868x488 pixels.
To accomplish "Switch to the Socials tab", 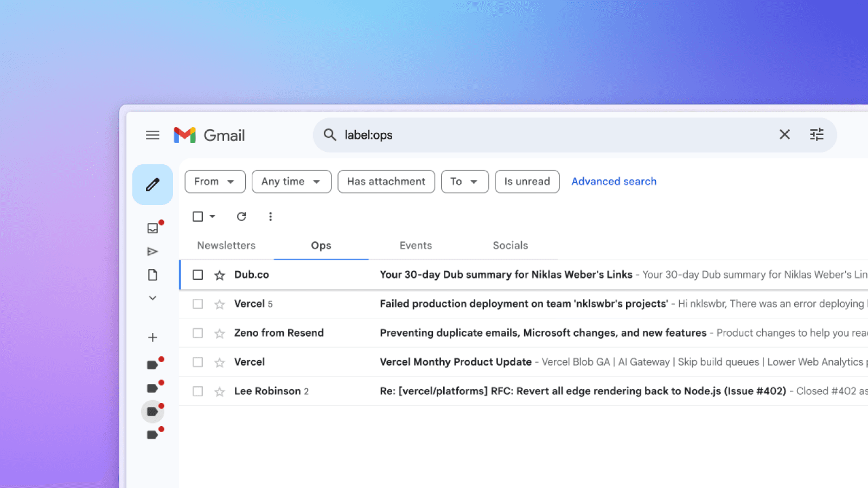I will [x=510, y=246].
